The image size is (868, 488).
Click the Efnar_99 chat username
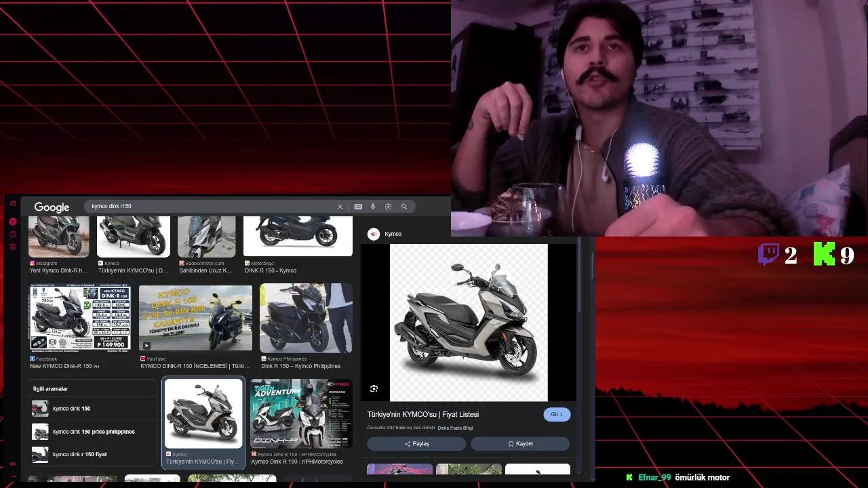click(x=654, y=477)
